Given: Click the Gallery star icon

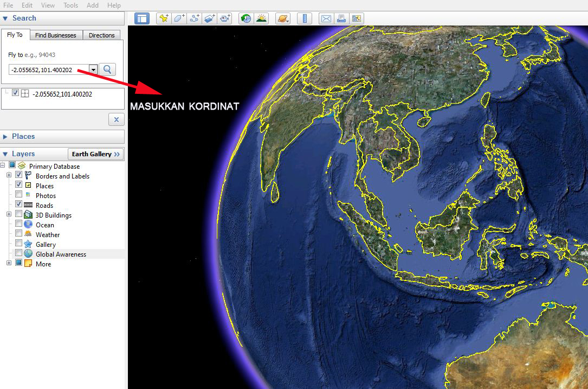Looking at the screenshot, I should coord(28,244).
